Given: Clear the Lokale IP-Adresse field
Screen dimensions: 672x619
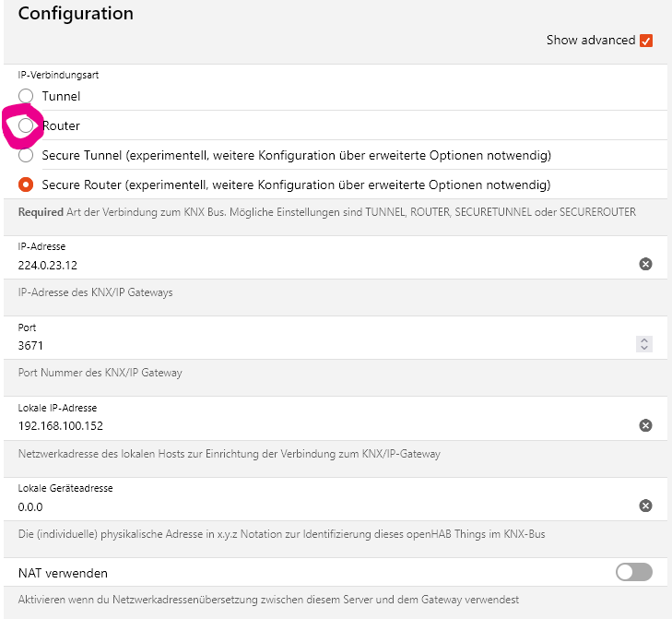Looking at the screenshot, I should click(x=645, y=425).
